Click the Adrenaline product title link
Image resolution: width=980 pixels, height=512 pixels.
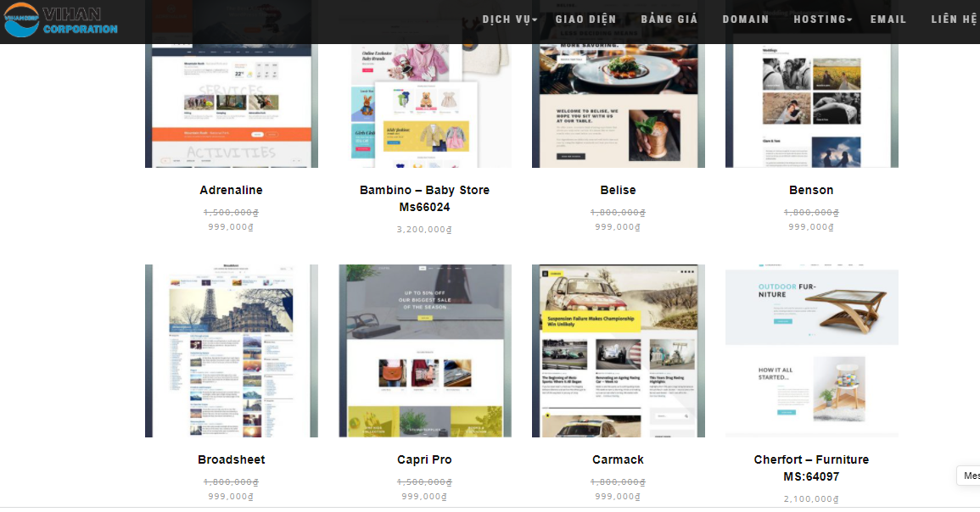232,190
